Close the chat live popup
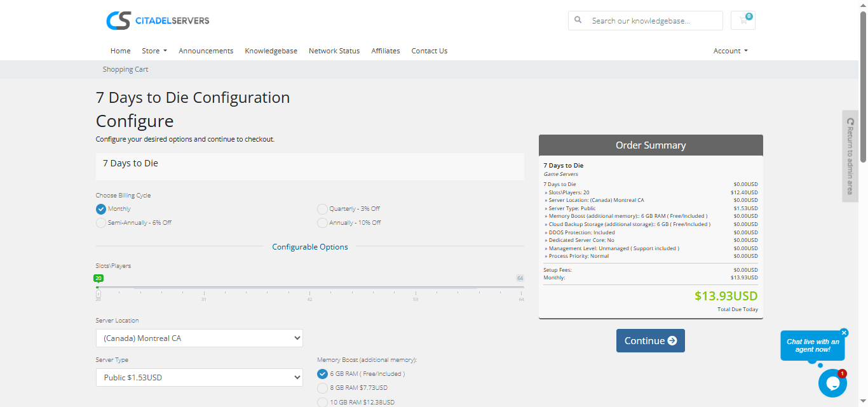The height and width of the screenshot is (407, 868). coord(844,333)
